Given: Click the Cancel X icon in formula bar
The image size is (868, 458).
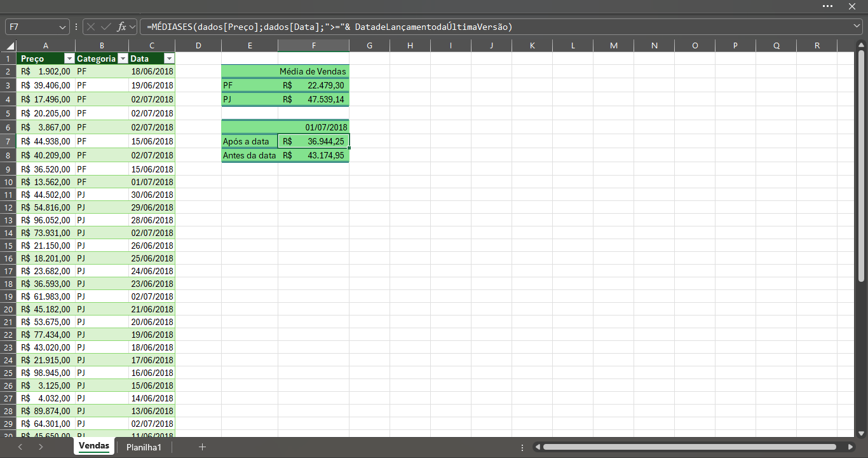Looking at the screenshot, I should [x=91, y=27].
